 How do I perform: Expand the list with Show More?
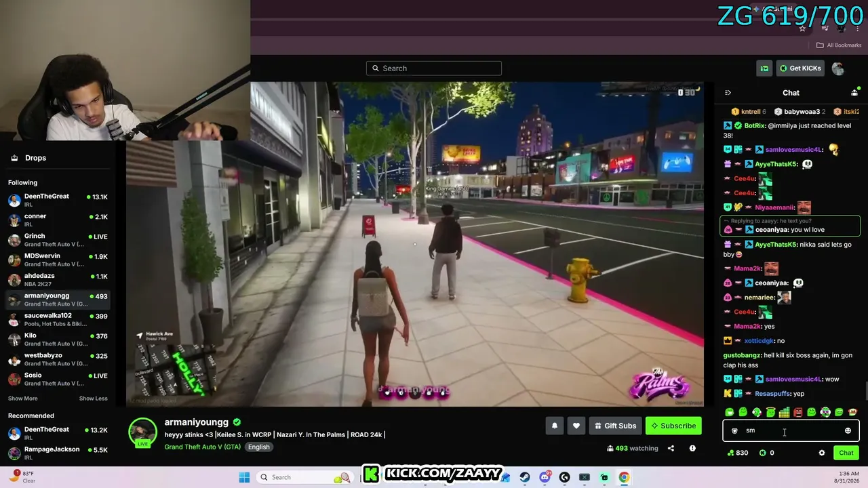pos(23,399)
